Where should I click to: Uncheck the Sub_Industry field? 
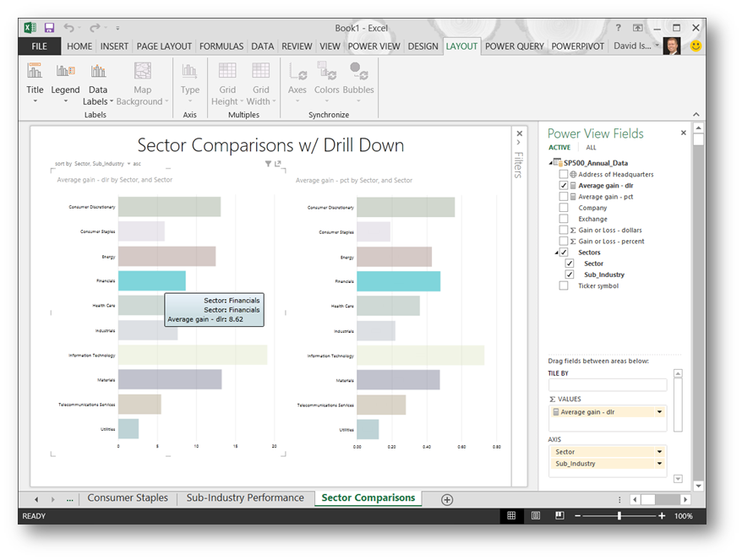(x=570, y=275)
